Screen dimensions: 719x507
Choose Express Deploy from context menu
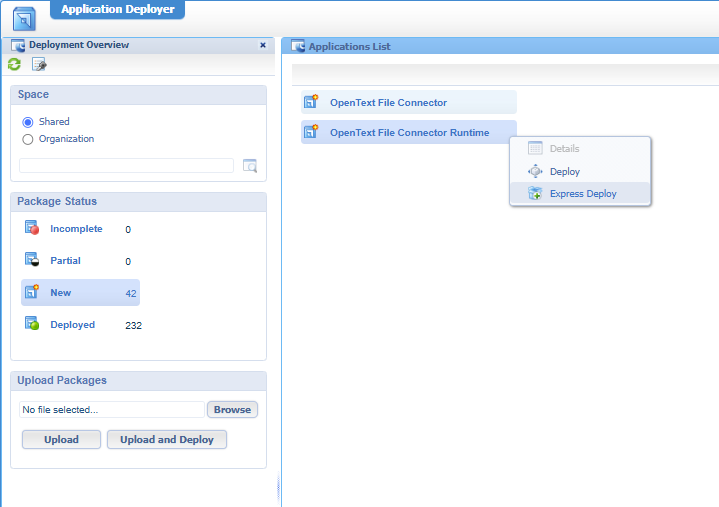582,194
